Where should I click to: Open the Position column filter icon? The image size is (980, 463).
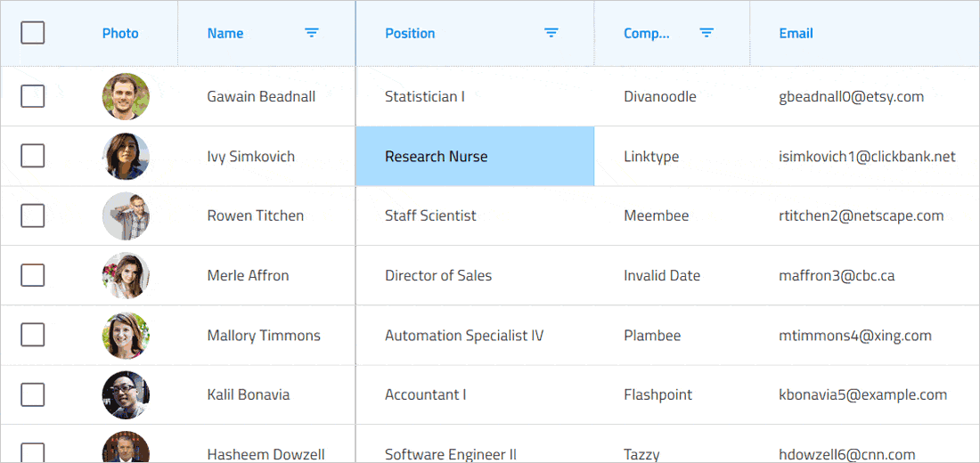551,33
